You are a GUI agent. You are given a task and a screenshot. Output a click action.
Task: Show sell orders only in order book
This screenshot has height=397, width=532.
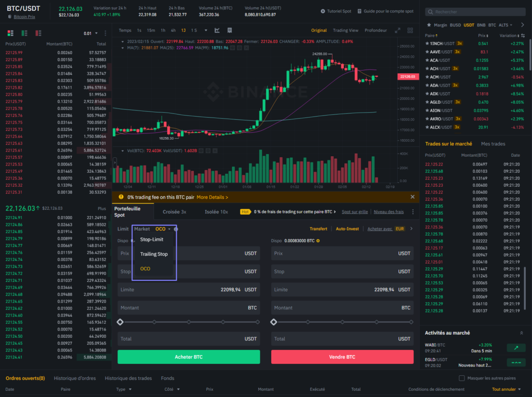[x=38, y=33]
